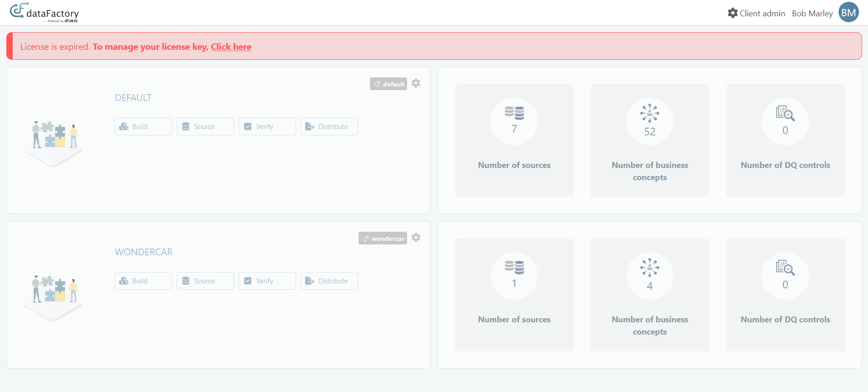Click DEFAULT project sources database icon

514,113
